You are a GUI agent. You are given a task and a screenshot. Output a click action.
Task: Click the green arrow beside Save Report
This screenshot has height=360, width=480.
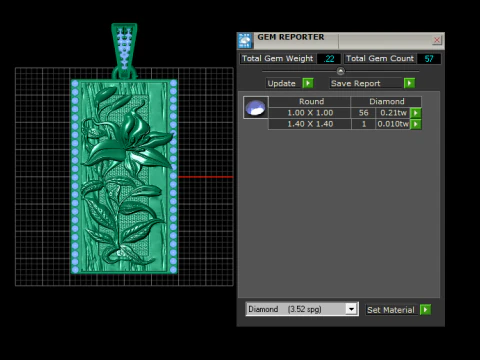pyautogui.click(x=409, y=83)
